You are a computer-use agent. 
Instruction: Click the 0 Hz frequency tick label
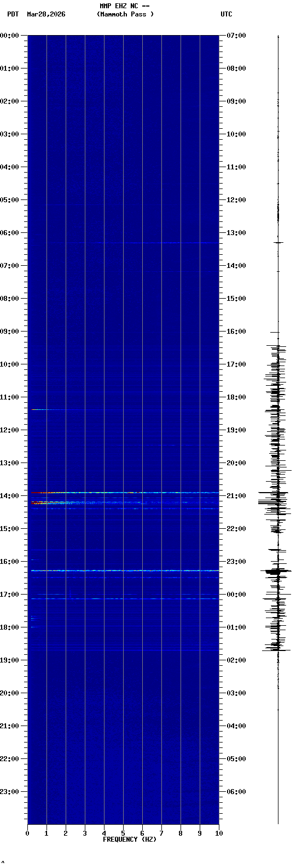click(x=27, y=833)
